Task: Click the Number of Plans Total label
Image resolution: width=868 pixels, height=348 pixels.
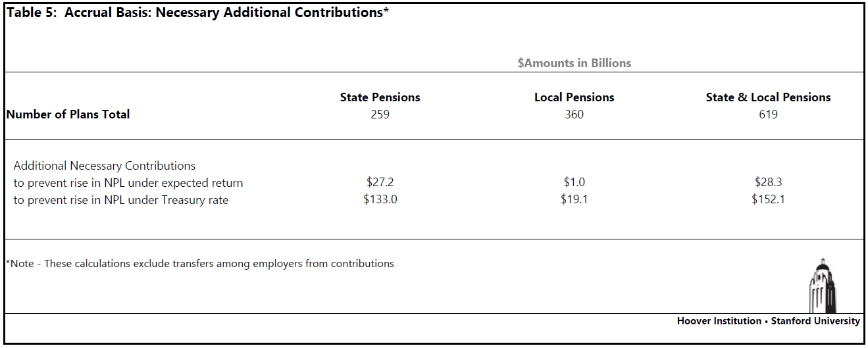Action: tap(68, 114)
